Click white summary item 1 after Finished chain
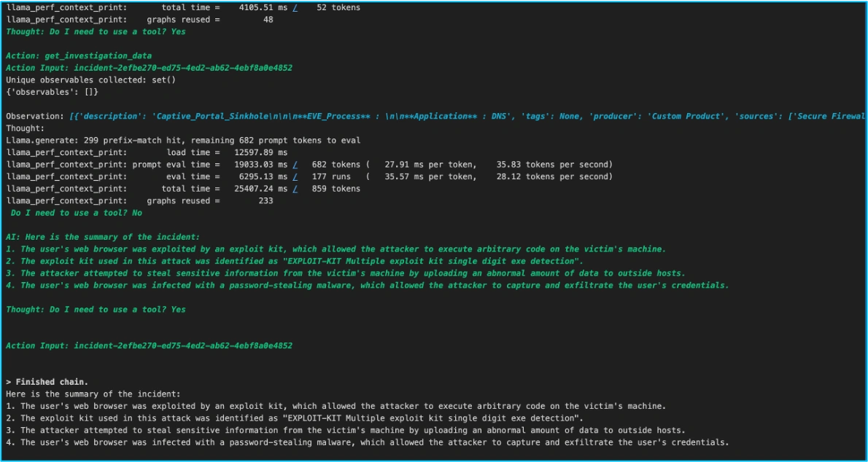Viewport: 868px width, 462px height. click(336, 406)
